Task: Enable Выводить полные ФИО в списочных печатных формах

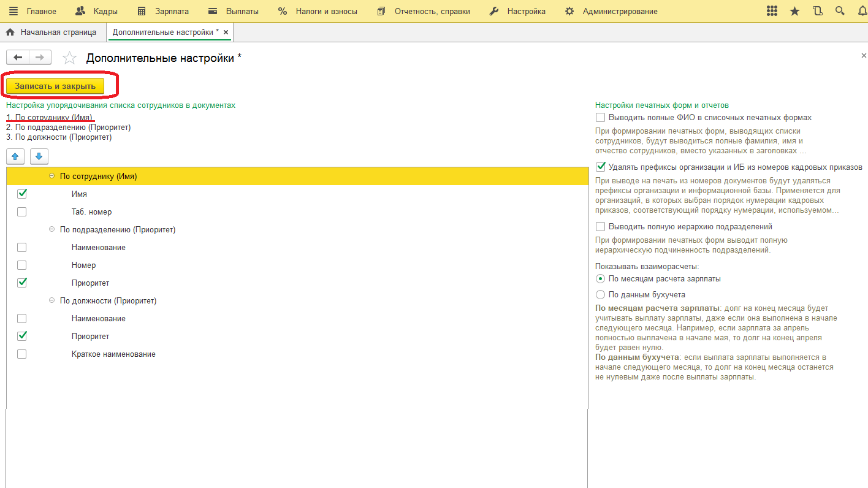Action: click(x=601, y=117)
